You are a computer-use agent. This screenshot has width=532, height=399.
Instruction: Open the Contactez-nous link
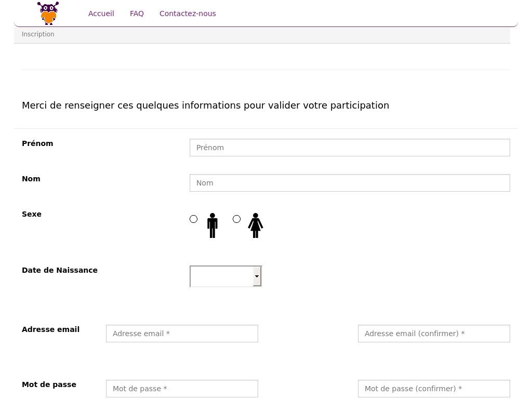tap(188, 14)
